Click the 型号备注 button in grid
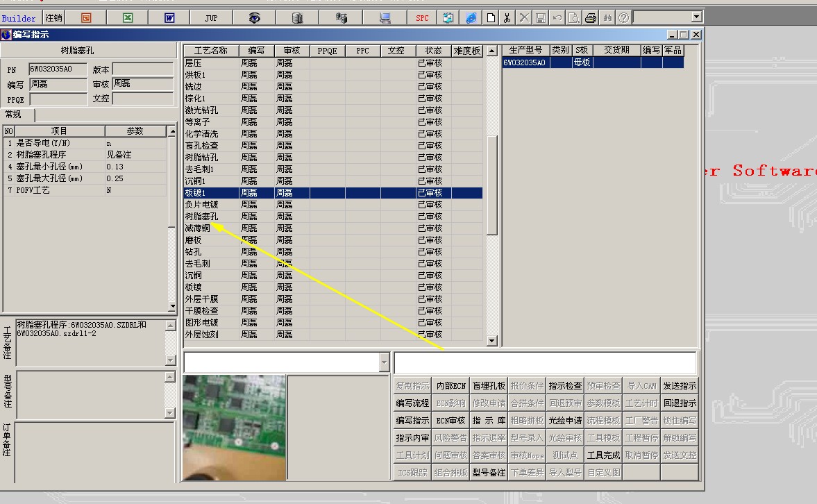The width and height of the screenshot is (817, 504). point(489,472)
